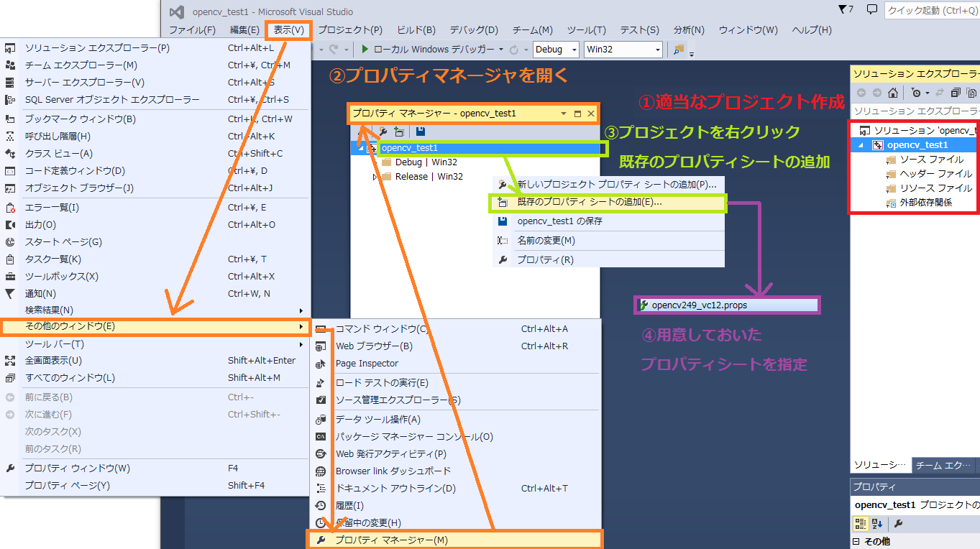Toggle Show All Files in Solution Explorer
The height and width of the screenshot is (549, 980).
coord(971,93)
